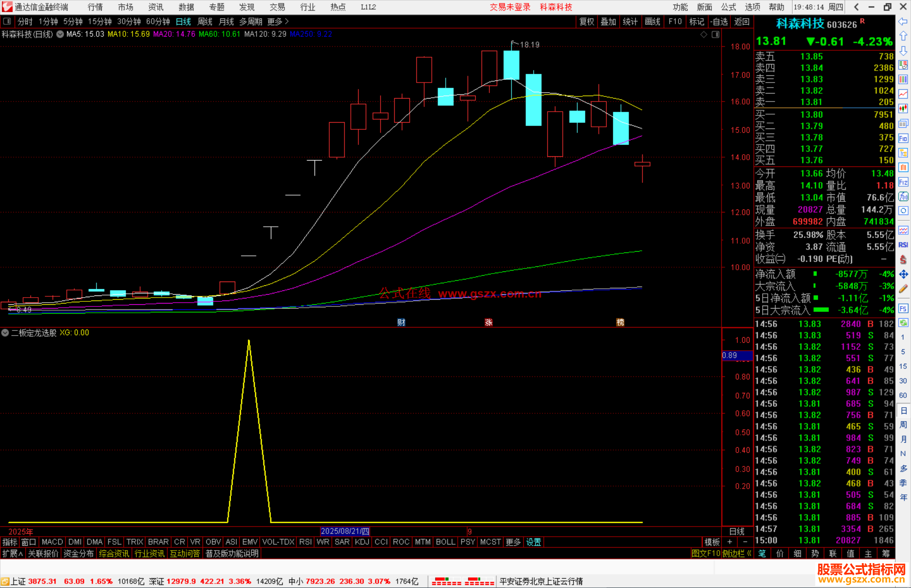Open the orange document icon in sidebar
The image size is (911, 588).
click(903, 167)
